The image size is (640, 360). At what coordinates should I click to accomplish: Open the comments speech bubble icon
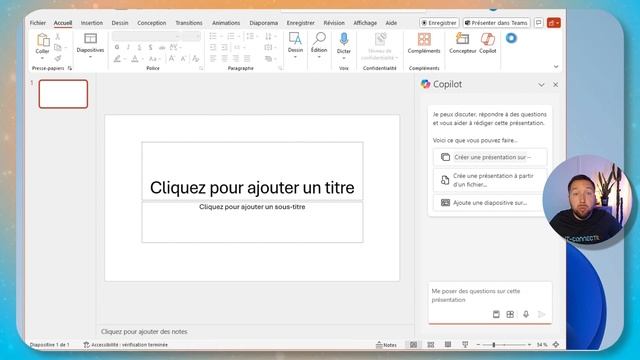538,23
